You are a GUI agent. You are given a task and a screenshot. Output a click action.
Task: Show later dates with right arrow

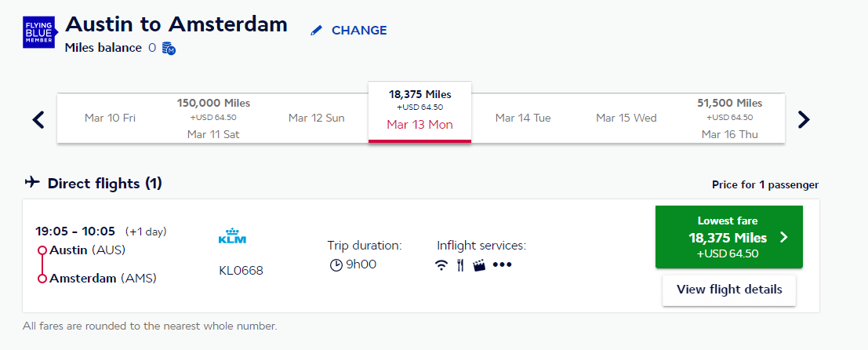pos(803,119)
